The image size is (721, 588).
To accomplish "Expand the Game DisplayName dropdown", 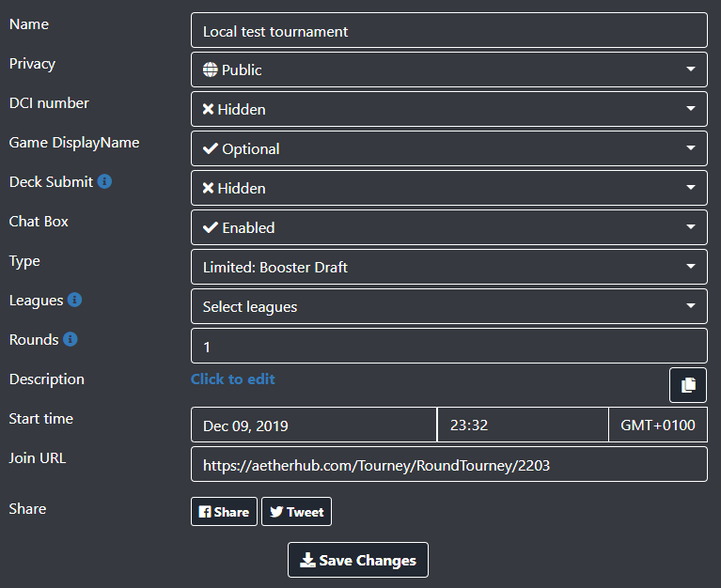I will (448, 148).
